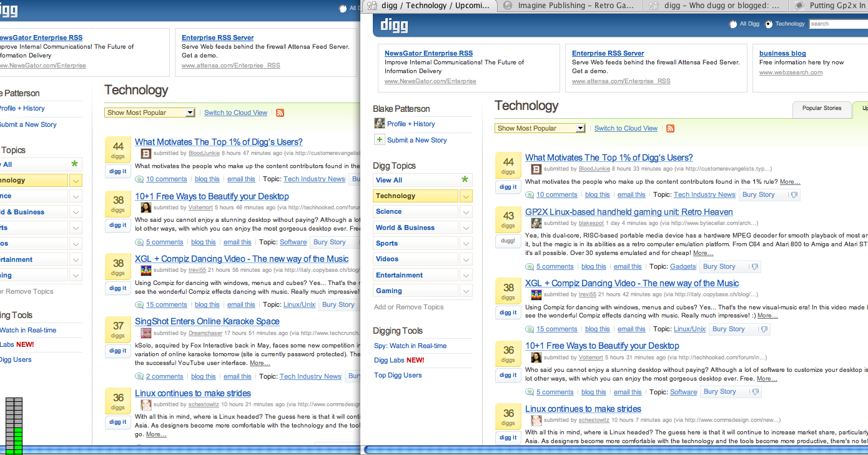This screenshot has height=455, width=868.
Task: Click trevi55's avatar in the right window
Action: (536, 294)
